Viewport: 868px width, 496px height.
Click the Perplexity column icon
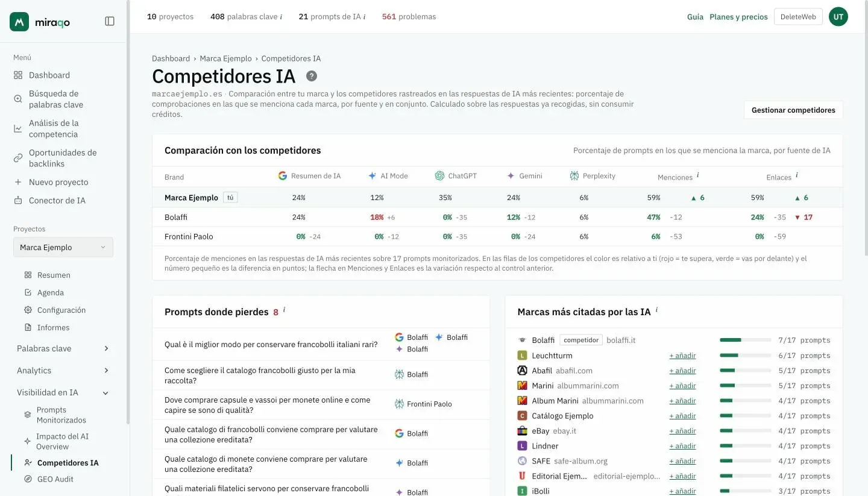[574, 176]
